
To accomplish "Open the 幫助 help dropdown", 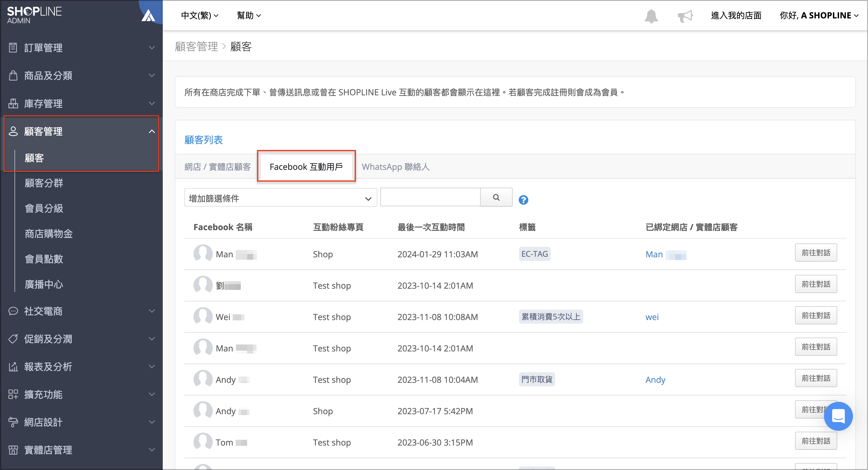I will coord(249,15).
